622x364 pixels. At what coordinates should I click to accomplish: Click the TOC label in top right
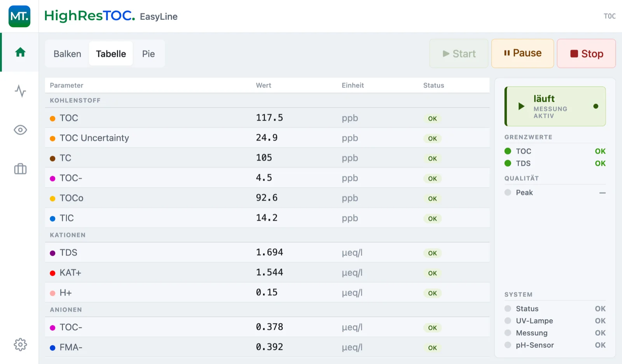point(610,16)
